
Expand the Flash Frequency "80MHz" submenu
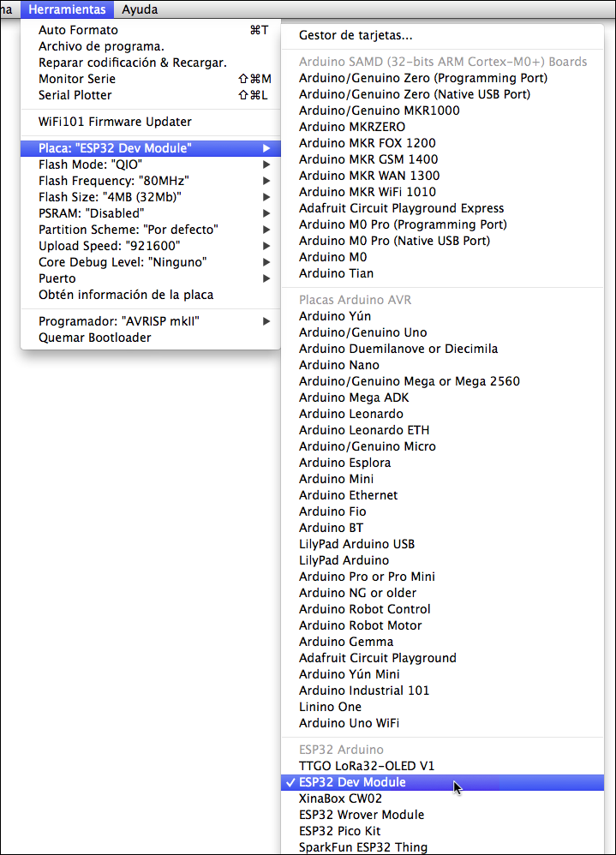tap(151, 181)
